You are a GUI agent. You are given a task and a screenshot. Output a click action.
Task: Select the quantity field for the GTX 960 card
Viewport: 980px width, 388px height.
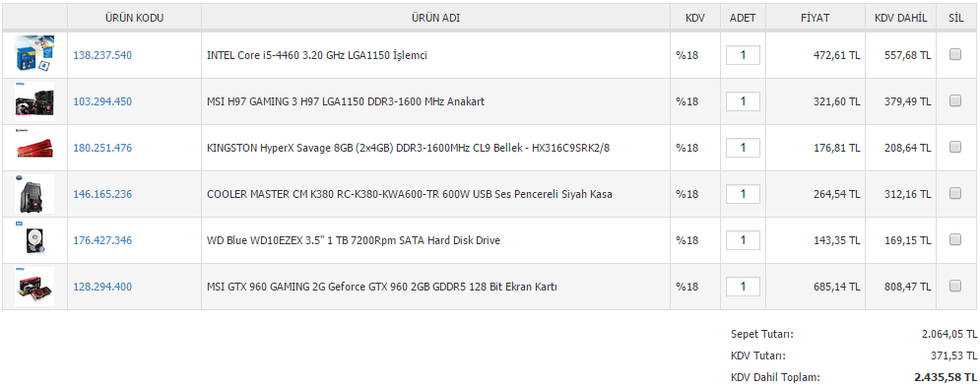pos(743,287)
